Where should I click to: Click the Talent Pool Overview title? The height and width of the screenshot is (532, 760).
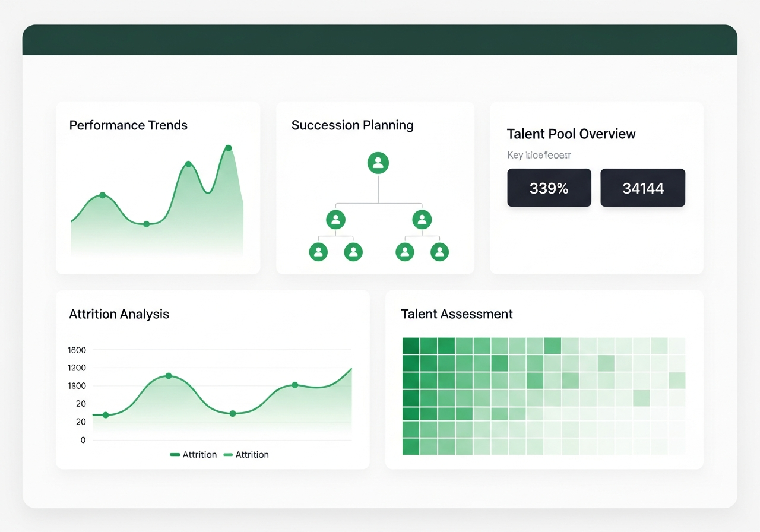coord(571,134)
